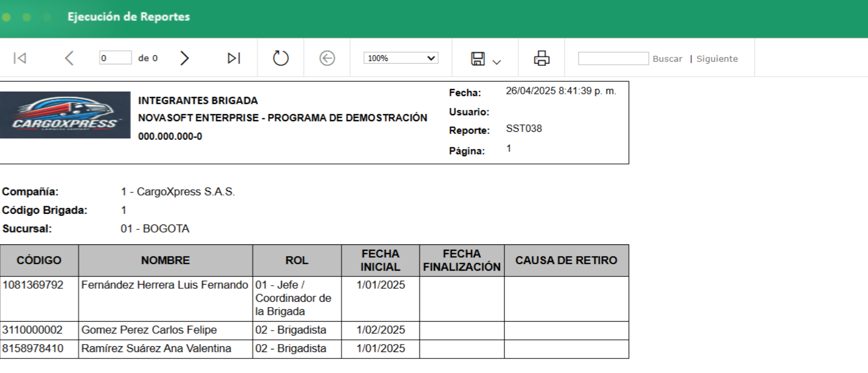Click the CargoXpress logo image
The width and height of the screenshot is (868, 373).
pos(65,115)
